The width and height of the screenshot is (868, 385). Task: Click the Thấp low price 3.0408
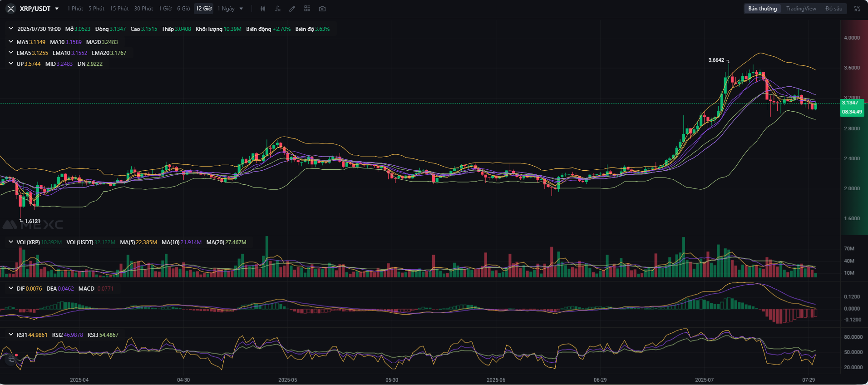pyautogui.click(x=183, y=29)
